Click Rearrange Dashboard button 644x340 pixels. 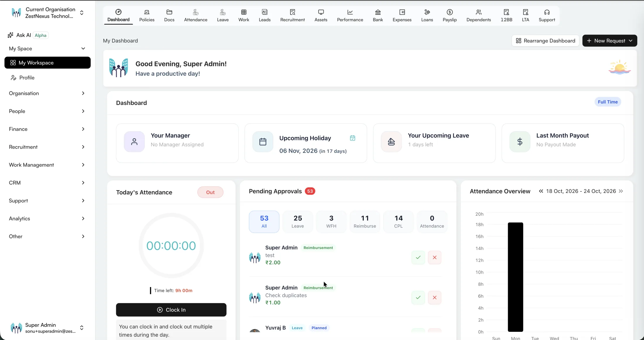(545, 41)
